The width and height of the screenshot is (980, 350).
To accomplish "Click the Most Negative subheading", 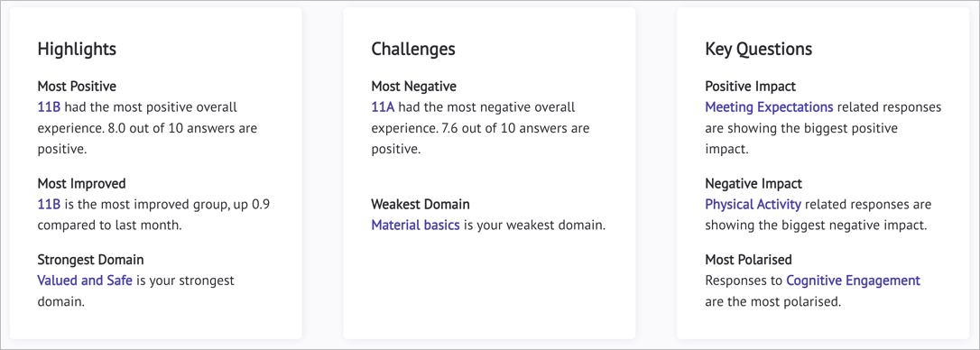I will pos(414,87).
